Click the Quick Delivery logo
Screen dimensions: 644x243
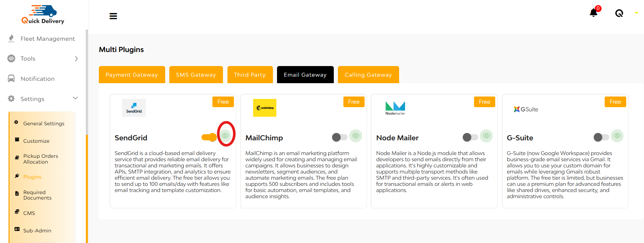[x=43, y=15]
